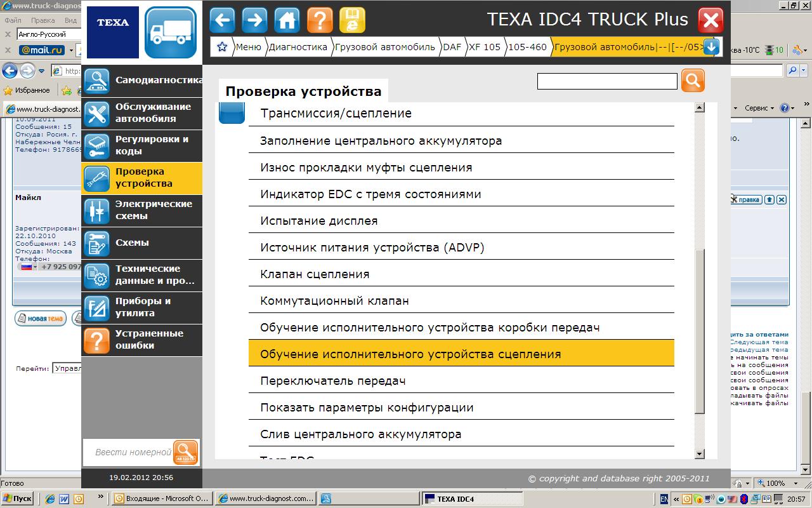This screenshot has width=812, height=508.
Task: Open Электрические схемы in the sidebar
Action: 141,210
